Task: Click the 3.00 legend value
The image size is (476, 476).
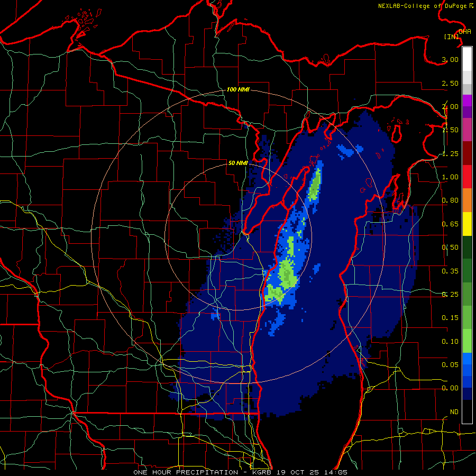Action: point(450,59)
